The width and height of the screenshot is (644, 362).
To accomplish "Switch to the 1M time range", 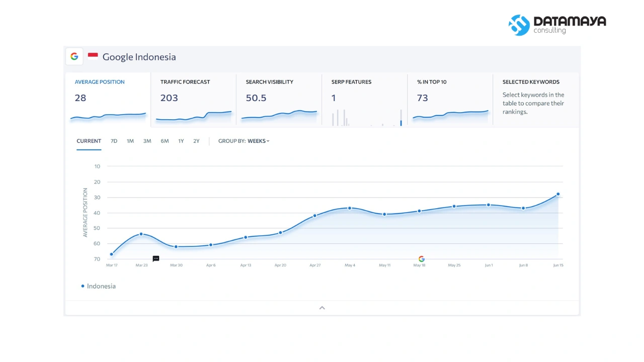I will click(x=130, y=141).
